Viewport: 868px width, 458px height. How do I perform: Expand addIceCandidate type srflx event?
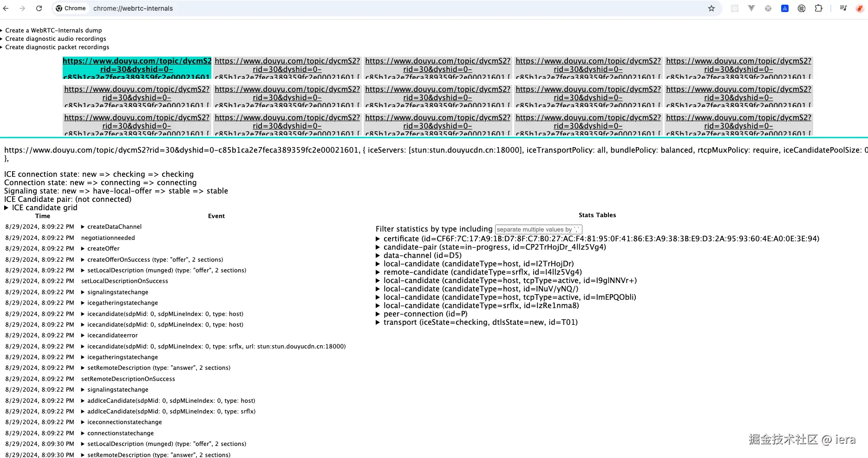168,412
